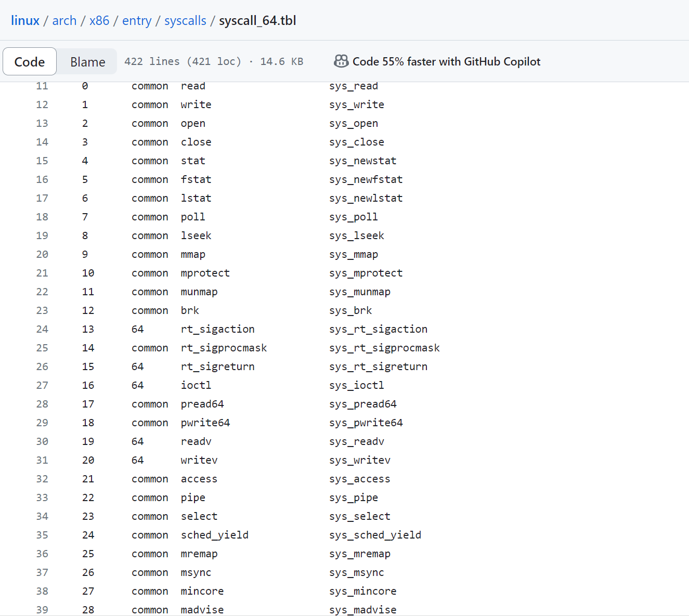Switch to the Blame view tab
This screenshot has height=616, width=689.
pos(87,61)
